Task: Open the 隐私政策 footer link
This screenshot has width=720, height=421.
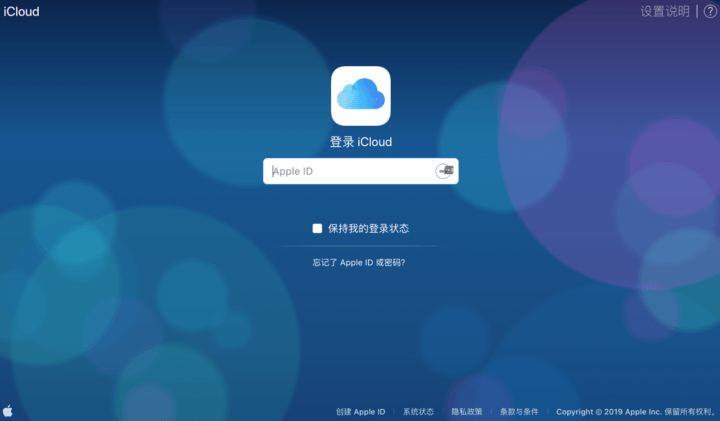Action: click(467, 412)
